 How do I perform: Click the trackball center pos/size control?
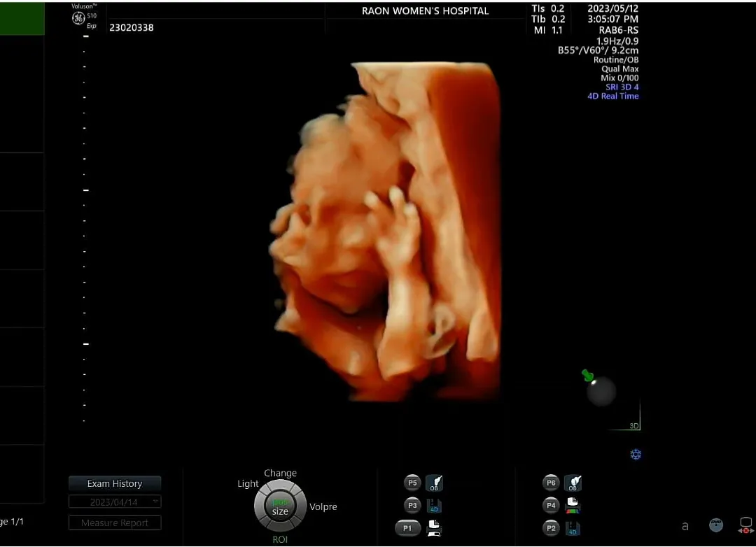280,506
